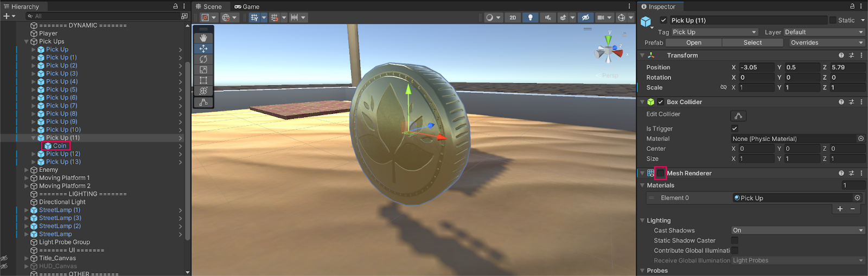Switch to the Game tab

tap(247, 7)
